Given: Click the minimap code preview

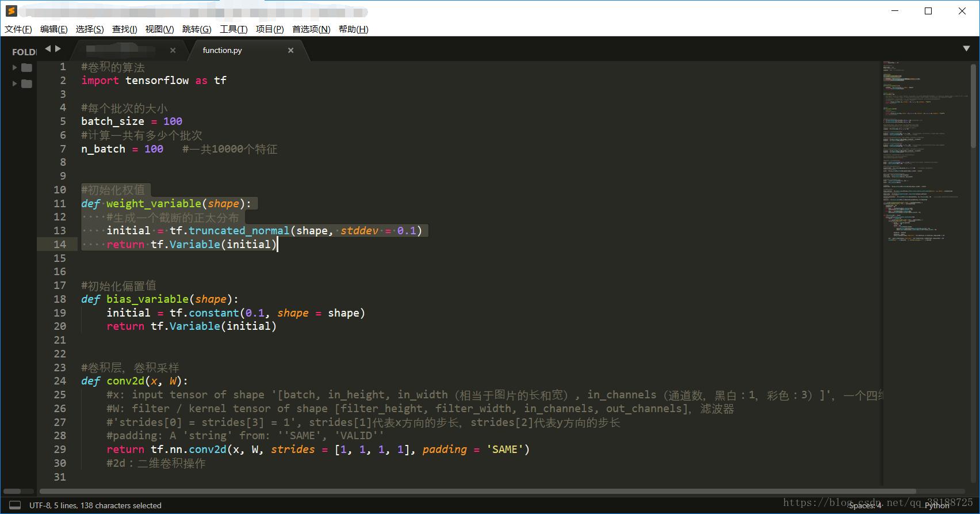Looking at the screenshot, I should tap(925, 151).
